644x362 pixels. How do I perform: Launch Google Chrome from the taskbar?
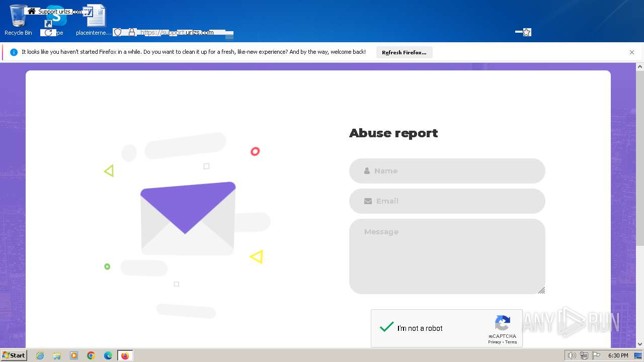coord(91,355)
